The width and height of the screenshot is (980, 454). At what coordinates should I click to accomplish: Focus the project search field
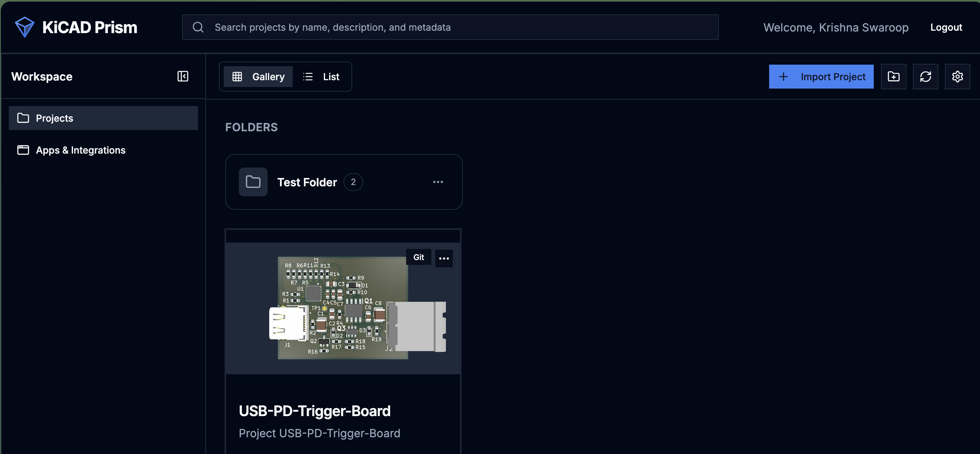pyautogui.click(x=450, y=27)
